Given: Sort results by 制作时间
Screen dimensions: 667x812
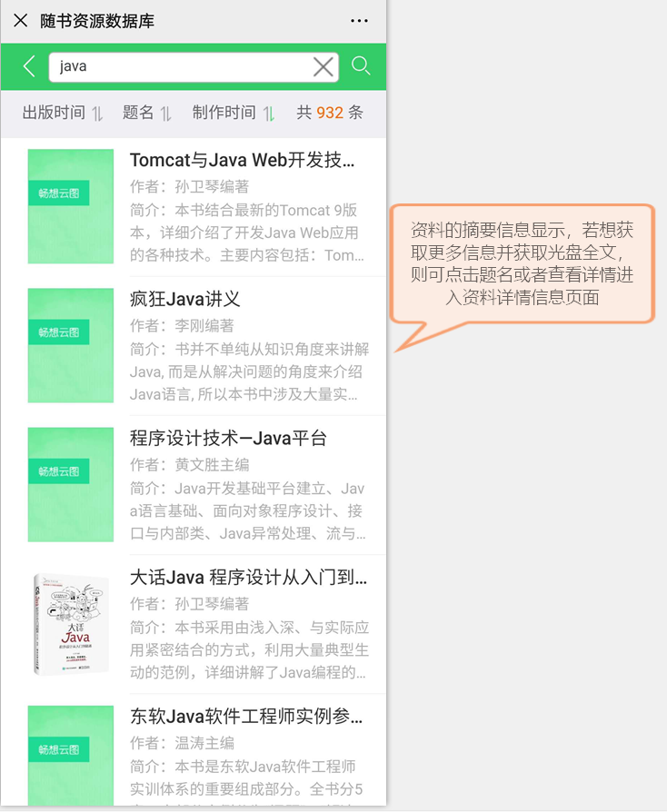Looking at the screenshot, I should pos(224,113).
